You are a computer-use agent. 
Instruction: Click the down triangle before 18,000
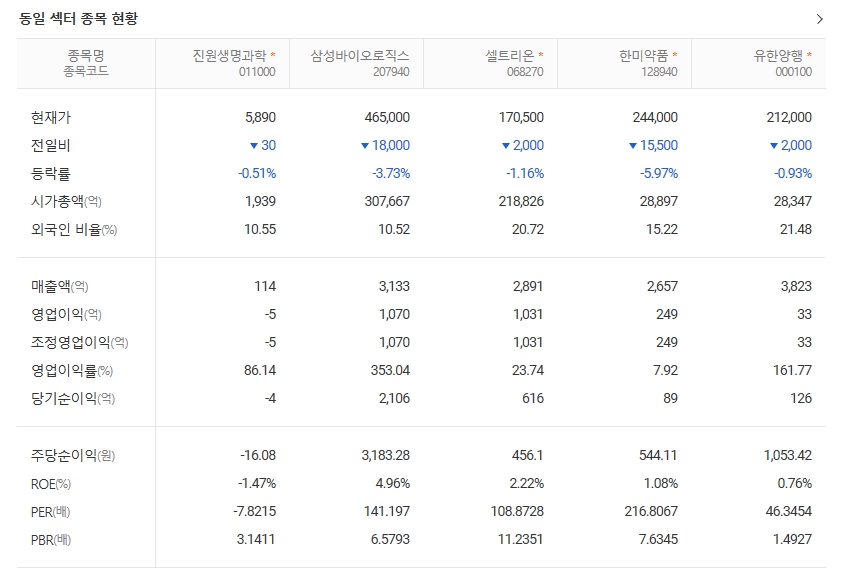(365, 146)
